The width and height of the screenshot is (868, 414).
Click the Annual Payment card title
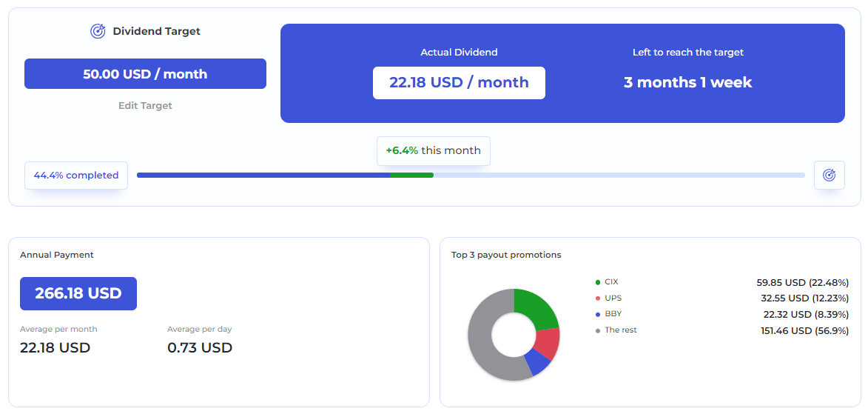click(57, 255)
